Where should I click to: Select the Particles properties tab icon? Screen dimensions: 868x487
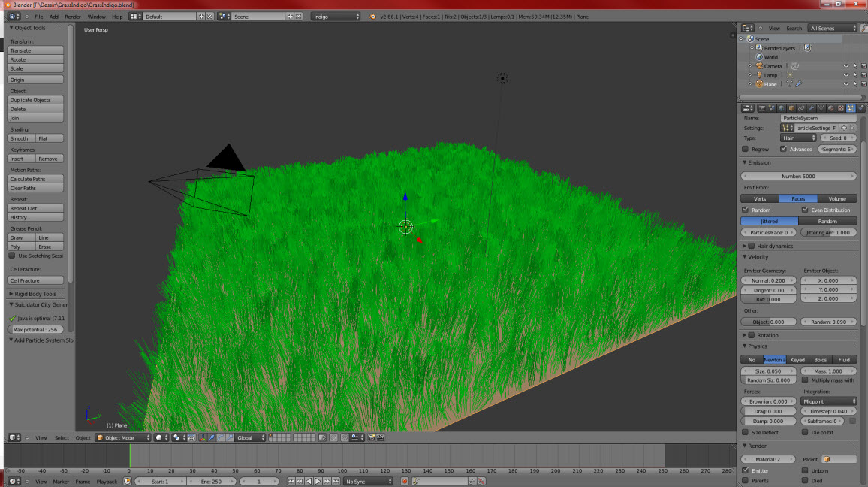coord(851,108)
